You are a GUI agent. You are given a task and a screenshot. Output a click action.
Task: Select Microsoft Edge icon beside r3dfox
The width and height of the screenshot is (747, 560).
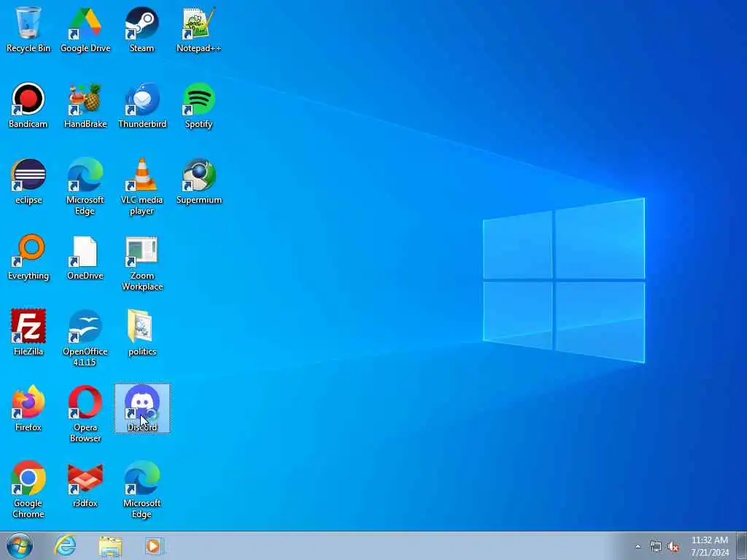(x=142, y=490)
